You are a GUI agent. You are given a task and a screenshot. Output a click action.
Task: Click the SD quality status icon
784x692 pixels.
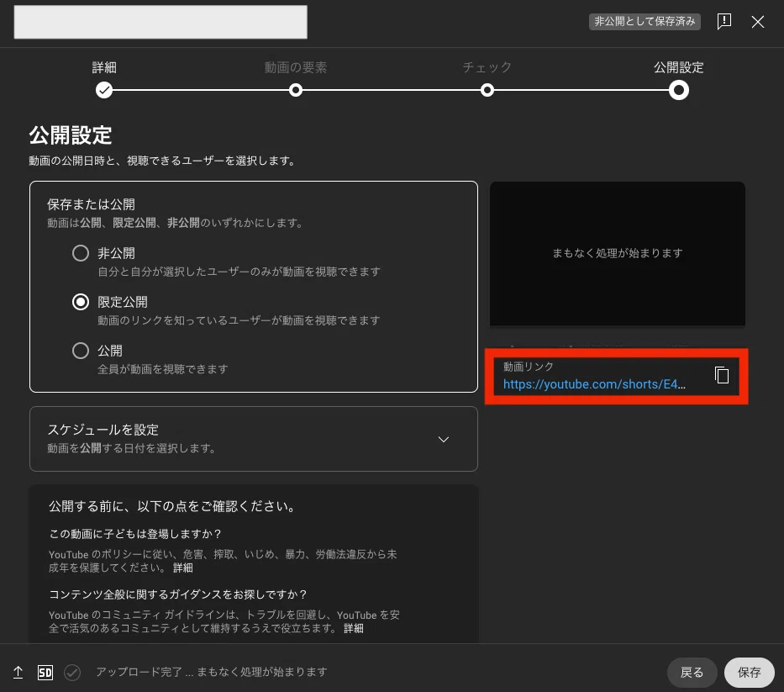(45, 672)
